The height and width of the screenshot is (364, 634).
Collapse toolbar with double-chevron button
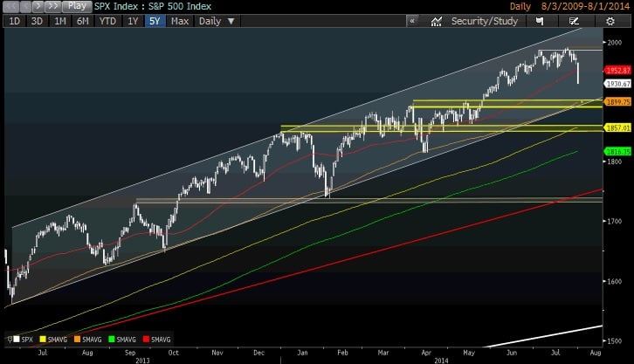[x=412, y=21]
